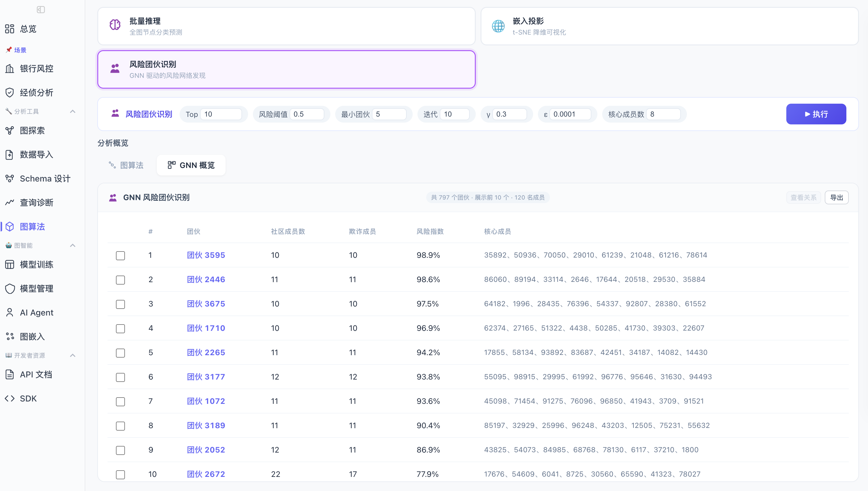Edit the 风险阈值 input field
Viewport: 868px width, 491px height.
(307, 114)
